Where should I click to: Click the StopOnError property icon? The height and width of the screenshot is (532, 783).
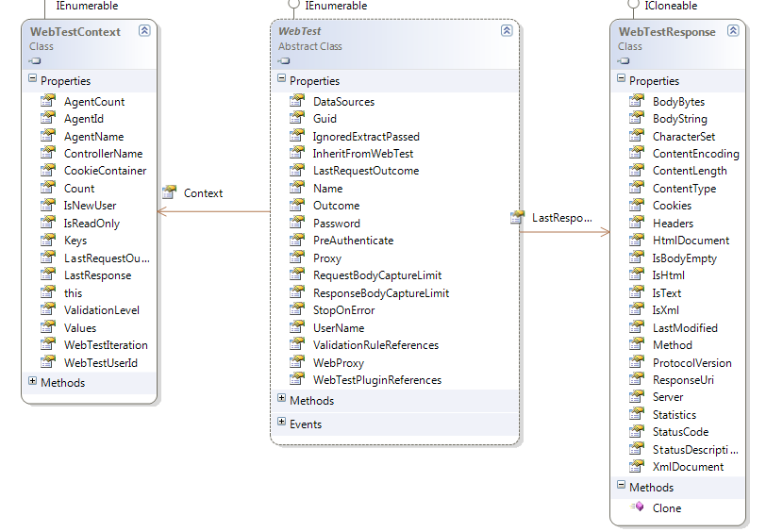[297, 309]
